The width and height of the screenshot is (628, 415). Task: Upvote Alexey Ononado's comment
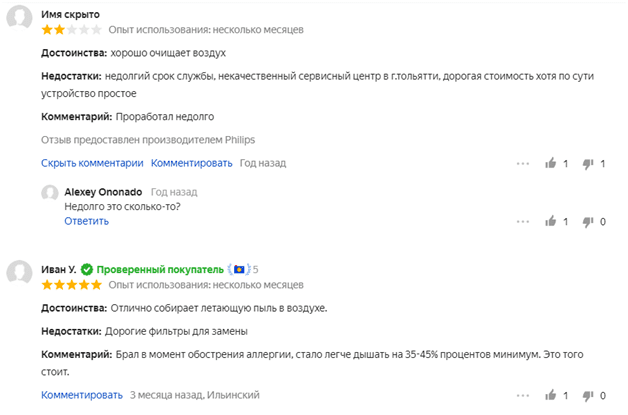pyautogui.click(x=551, y=221)
